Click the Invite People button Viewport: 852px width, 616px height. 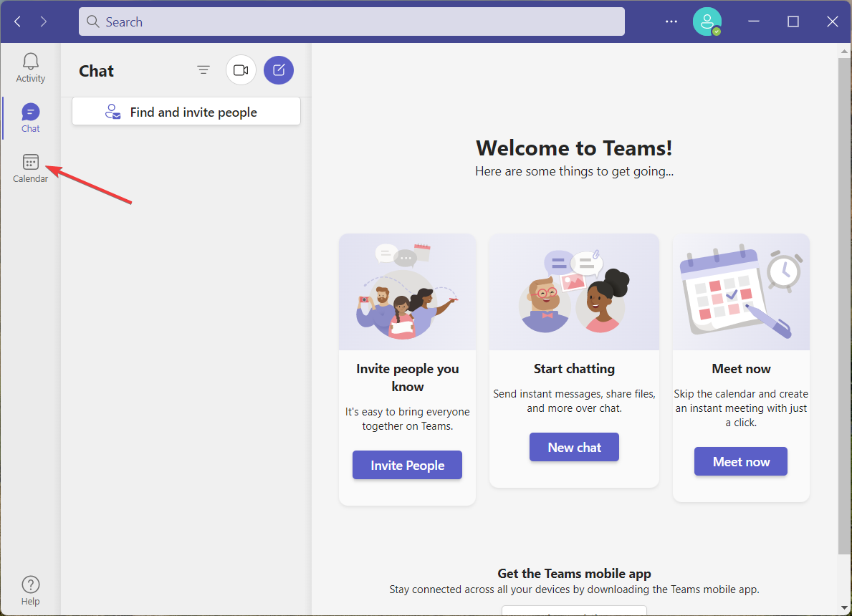(408, 465)
